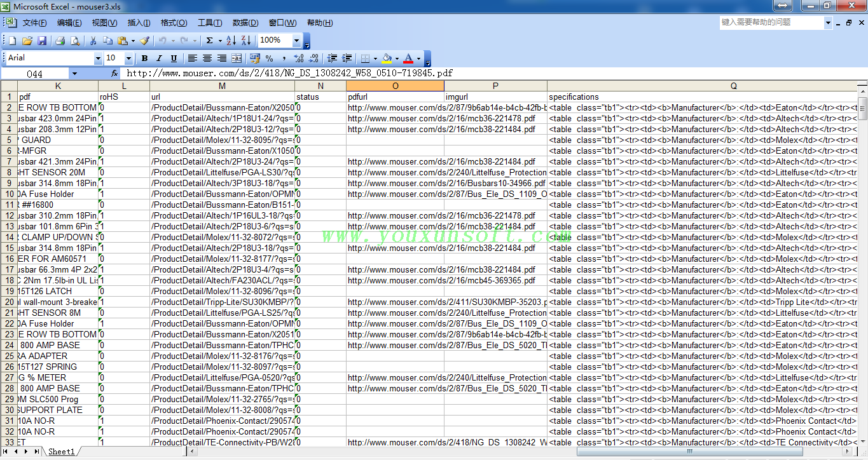
Task: Click the horizontal scrollbar thumb
Action: (689, 452)
